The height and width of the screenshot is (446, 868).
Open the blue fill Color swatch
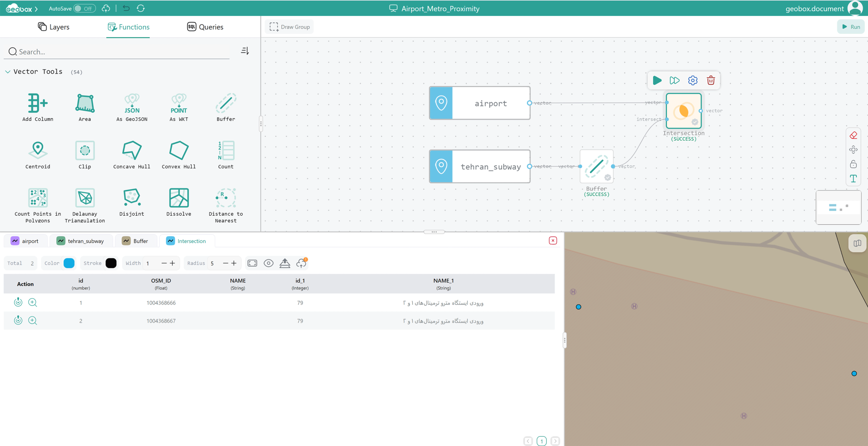[69, 263]
